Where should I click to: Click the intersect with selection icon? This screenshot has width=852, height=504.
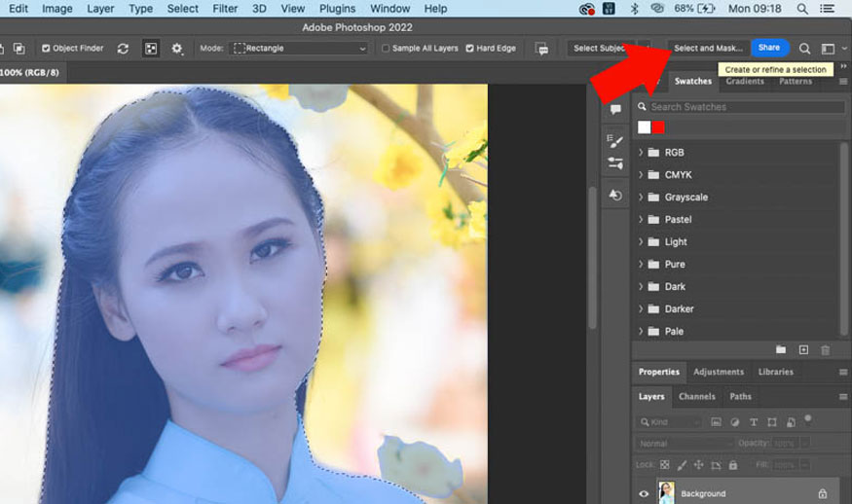point(19,49)
